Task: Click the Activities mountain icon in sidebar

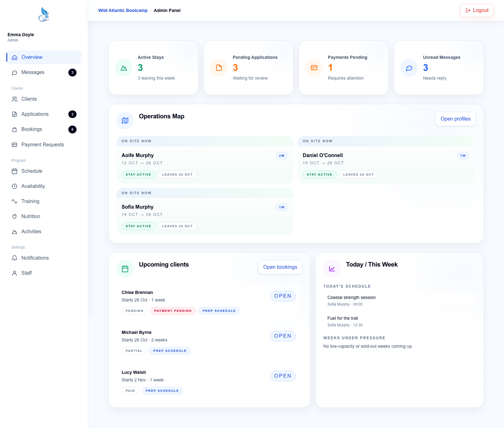Action: [14, 232]
